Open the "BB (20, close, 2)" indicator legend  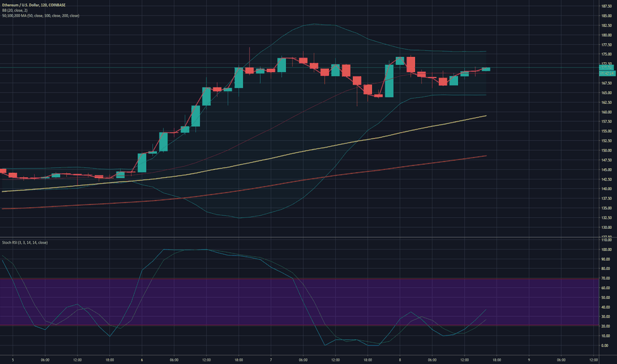15,10
